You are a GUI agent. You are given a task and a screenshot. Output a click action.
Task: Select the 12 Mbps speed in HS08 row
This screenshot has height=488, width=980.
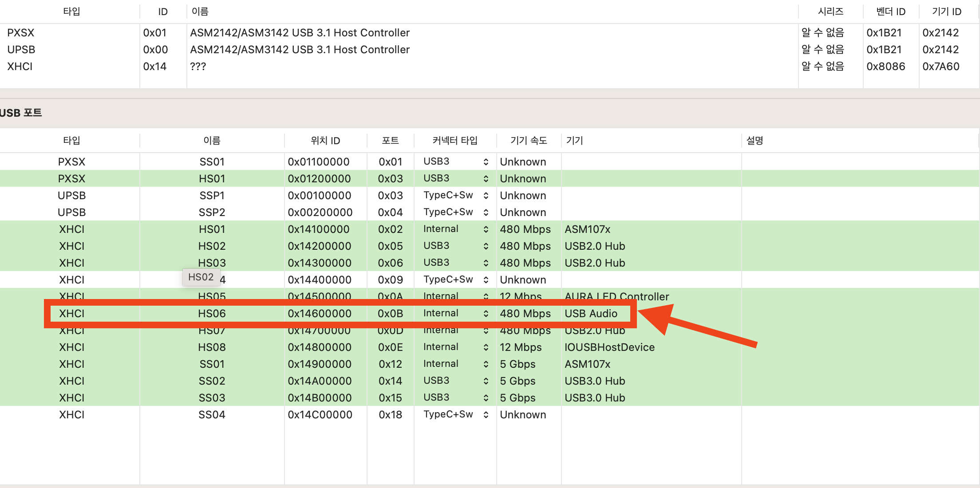521,347
